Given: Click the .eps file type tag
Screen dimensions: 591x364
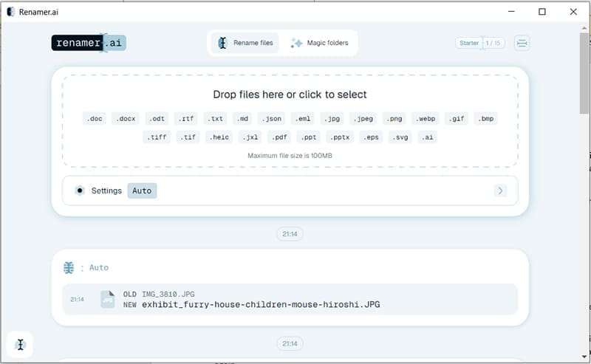Looking at the screenshot, I should pos(371,137).
